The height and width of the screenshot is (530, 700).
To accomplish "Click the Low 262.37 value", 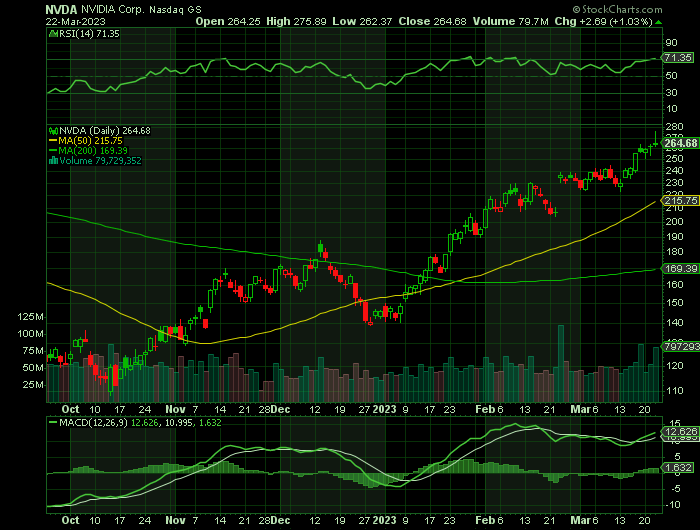I will (362, 21).
